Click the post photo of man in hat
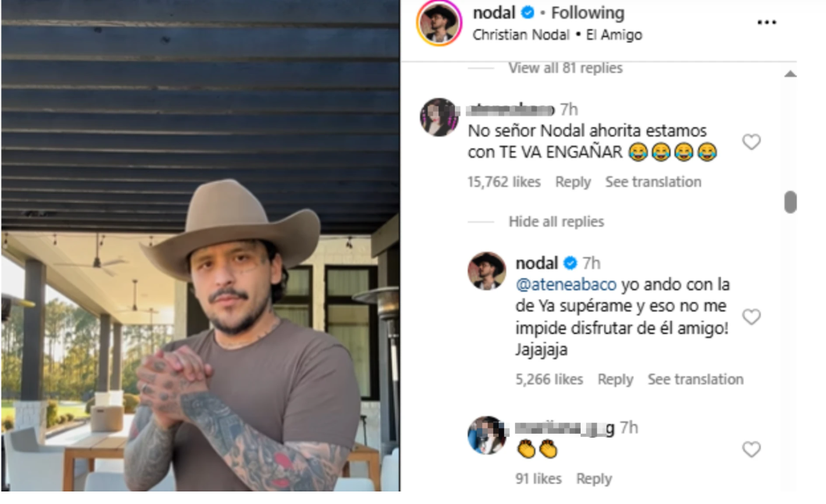Viewport: 826px width, 504px height. pyautogui.click(x=200, y=246)
